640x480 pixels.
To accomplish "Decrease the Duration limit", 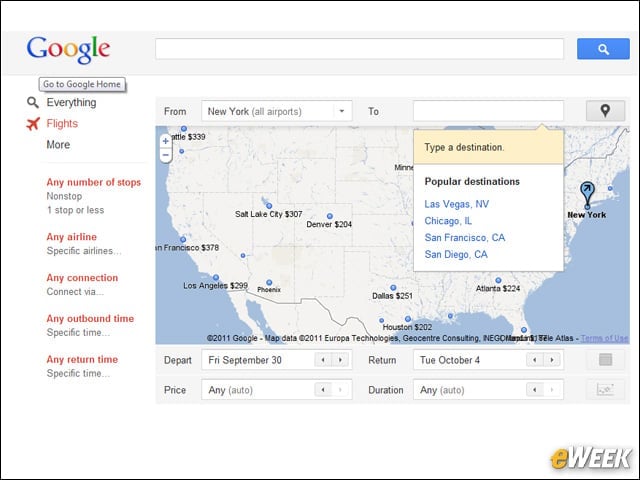I will click(x=535, y=390).
